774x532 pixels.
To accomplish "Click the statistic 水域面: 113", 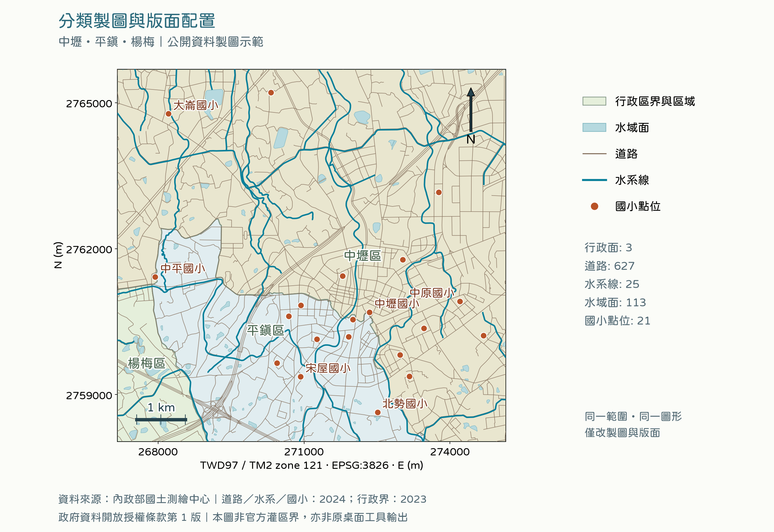I will coord(615,302).
